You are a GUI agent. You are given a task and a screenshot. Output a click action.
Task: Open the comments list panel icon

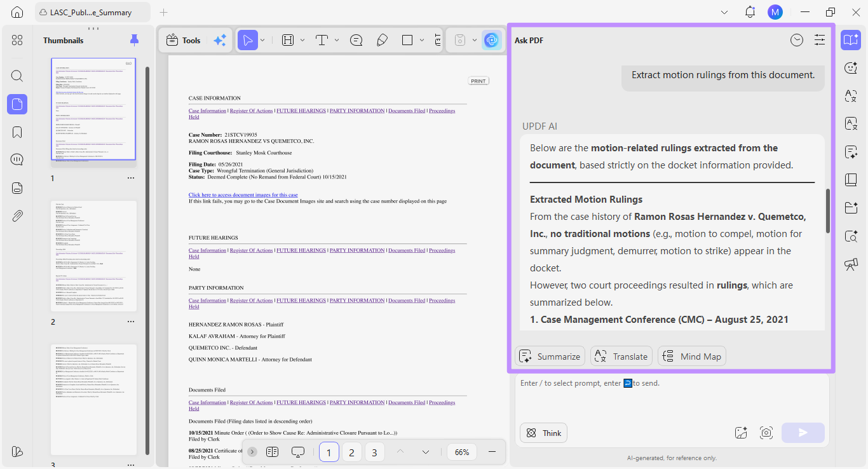point(17,160)
